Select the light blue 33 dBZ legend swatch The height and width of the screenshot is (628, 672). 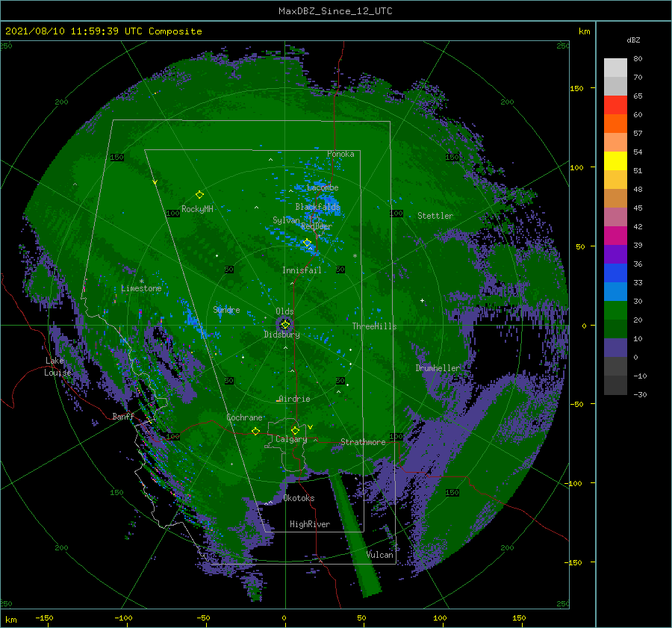click(x=615, y=291)
